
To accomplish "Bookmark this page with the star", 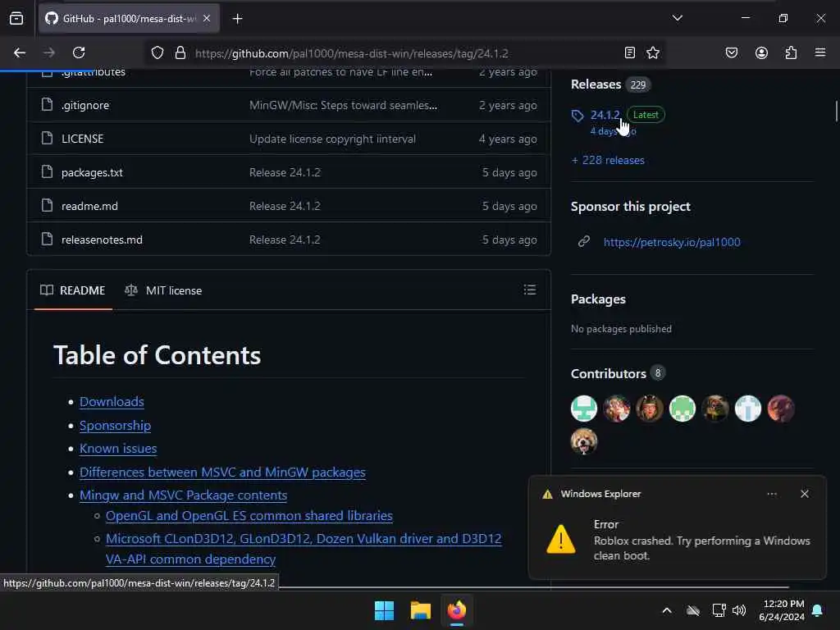I will tap(652, 52).
